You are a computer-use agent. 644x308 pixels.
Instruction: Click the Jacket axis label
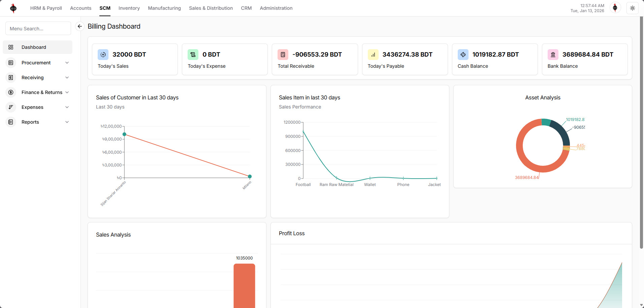tap(434, 185)
